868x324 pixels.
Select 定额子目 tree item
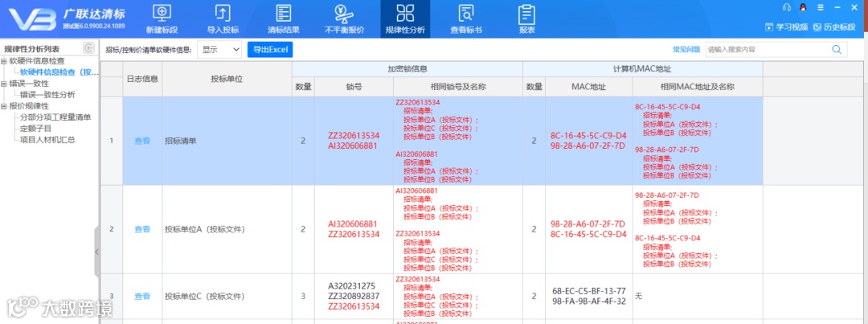pyautogui.click(x=35, y=128)
